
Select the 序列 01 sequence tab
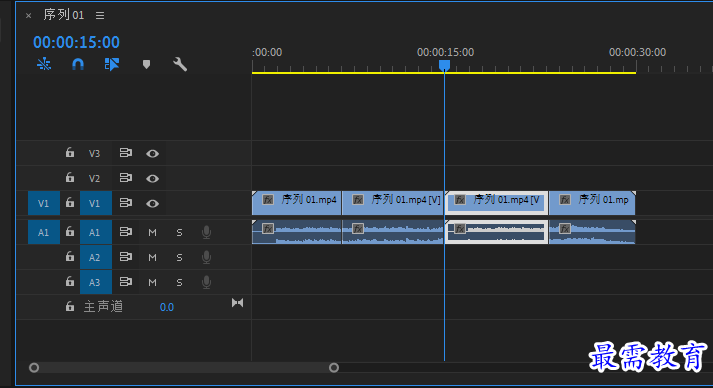click(x=64, y=15)
